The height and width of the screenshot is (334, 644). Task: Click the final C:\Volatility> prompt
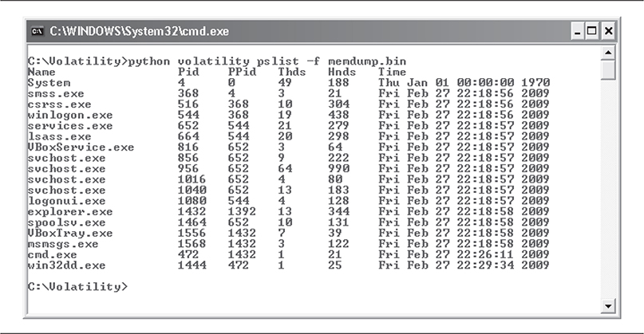pyautogui.click(x=77, y=286)
